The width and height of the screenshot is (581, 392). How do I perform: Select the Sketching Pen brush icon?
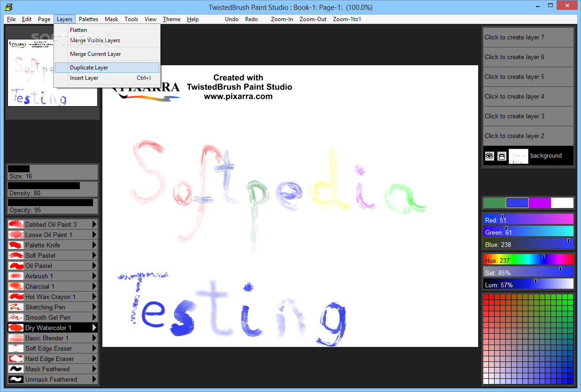click(x=16, y=307)
